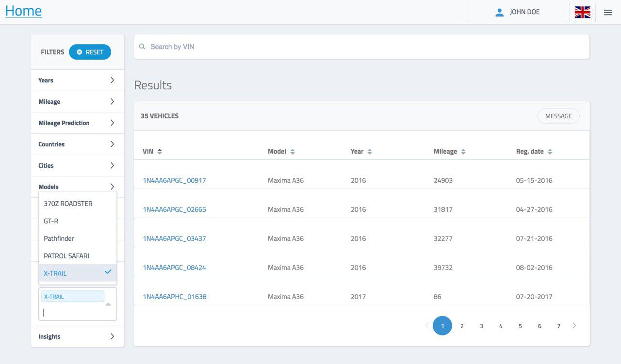Click the X-TRAIL selected tag chip
This screenshot has height=364, width=621.
(x=73, y=296)
